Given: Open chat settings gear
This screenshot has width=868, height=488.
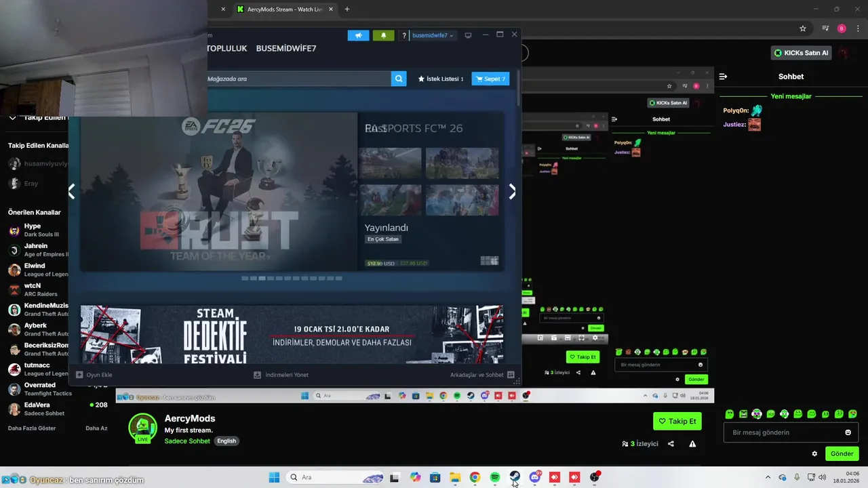Looking at the screenshot, I should click(x=814, y=454).
